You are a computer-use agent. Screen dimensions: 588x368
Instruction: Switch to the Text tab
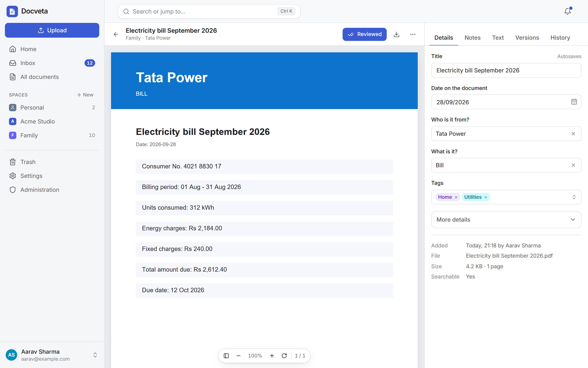tap(498, 38)
